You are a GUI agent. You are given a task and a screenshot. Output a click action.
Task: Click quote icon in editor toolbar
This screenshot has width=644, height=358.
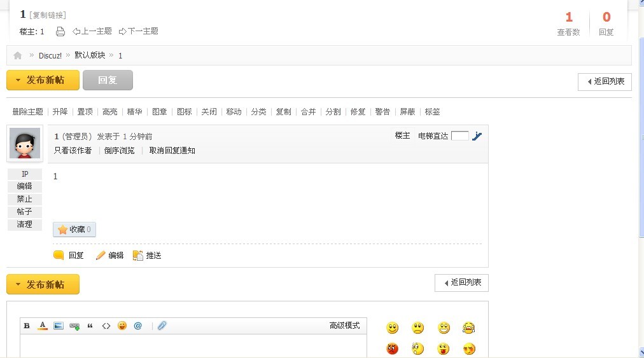[x=90, y=326]
